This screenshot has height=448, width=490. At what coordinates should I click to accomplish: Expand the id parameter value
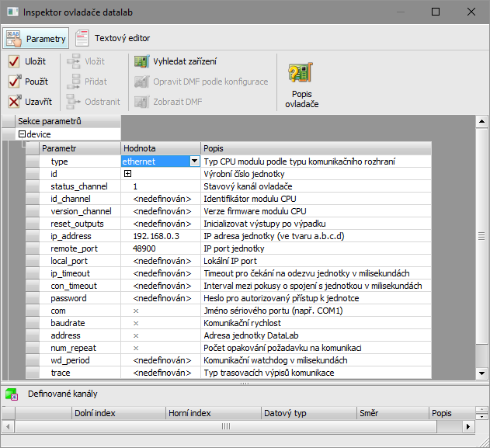tap(127, 174)
